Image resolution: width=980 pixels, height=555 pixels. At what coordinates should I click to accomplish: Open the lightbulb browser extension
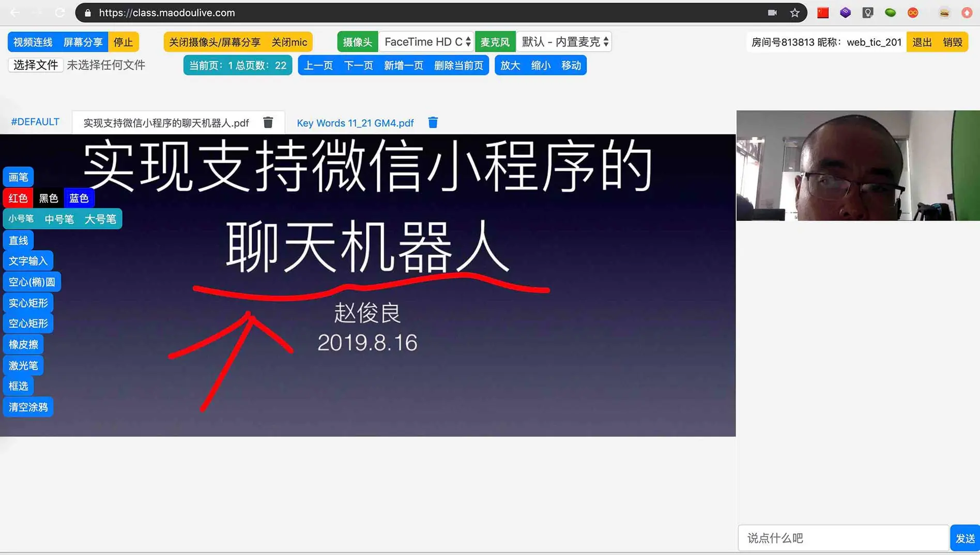(x=868, y=13)
